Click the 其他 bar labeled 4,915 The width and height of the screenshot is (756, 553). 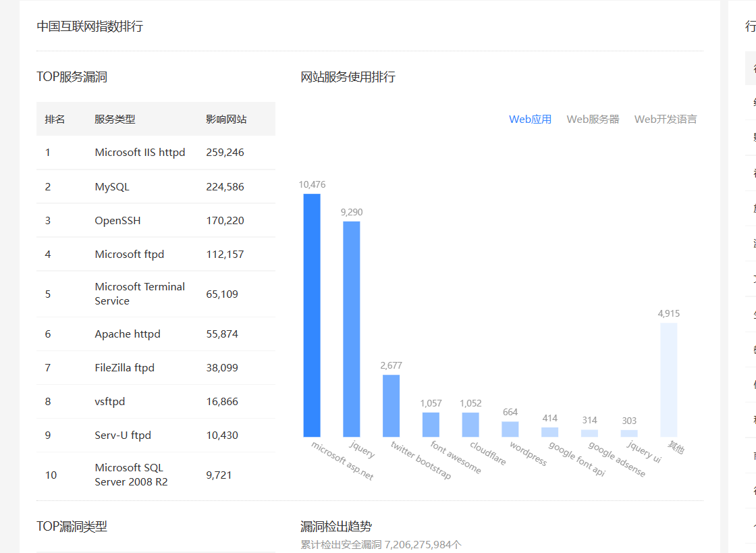[669, 380]
